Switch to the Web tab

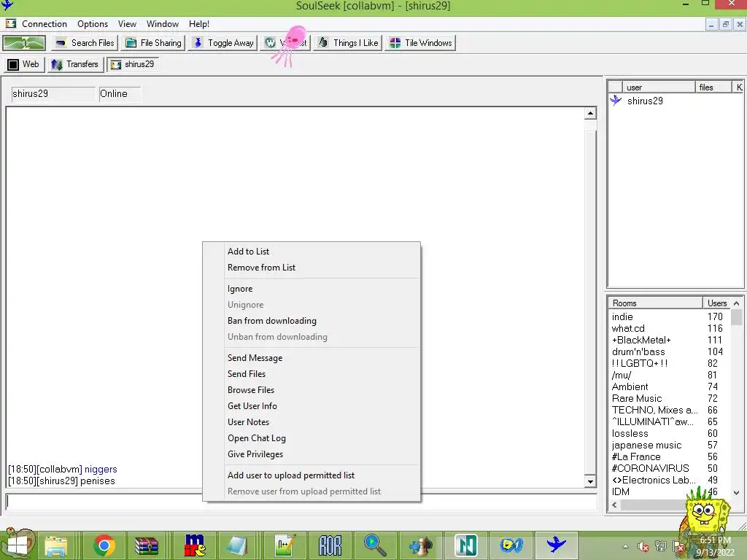click(x=24, y=64)
